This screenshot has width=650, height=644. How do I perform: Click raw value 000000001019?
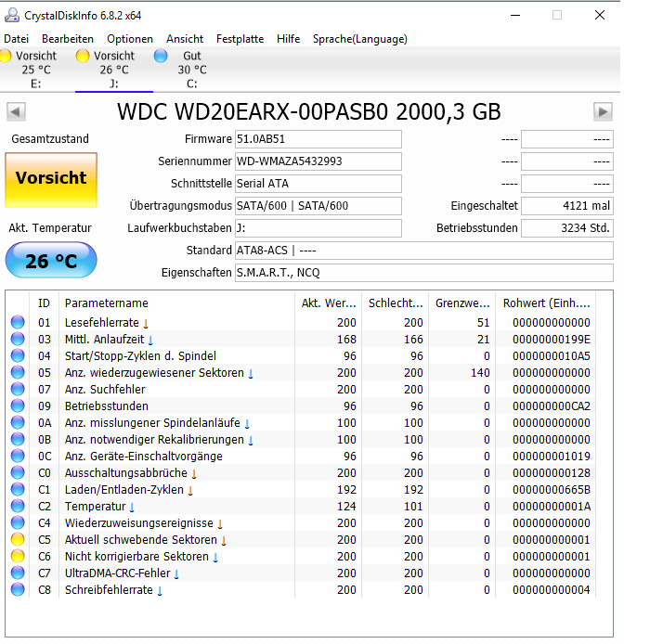click(552, 456)
